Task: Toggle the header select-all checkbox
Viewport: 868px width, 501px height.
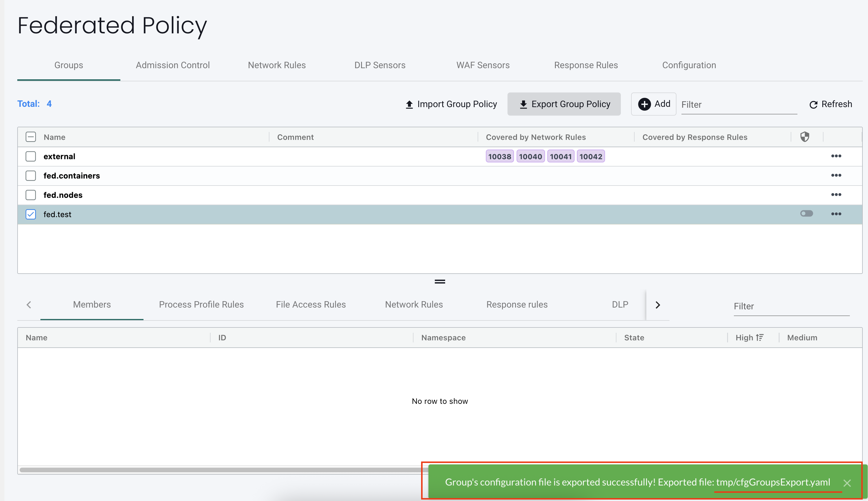Action: tap(31, 137)
